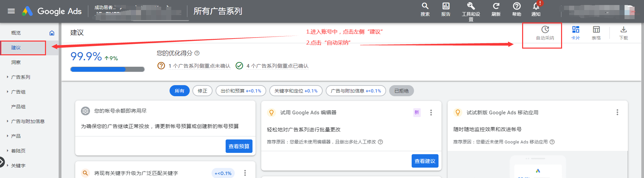The height and width of the screenshot is (178, 644).
Task: Open more options on 广泛匹配关键字 card
Action: pyautogui.click(x=245, y=173)
